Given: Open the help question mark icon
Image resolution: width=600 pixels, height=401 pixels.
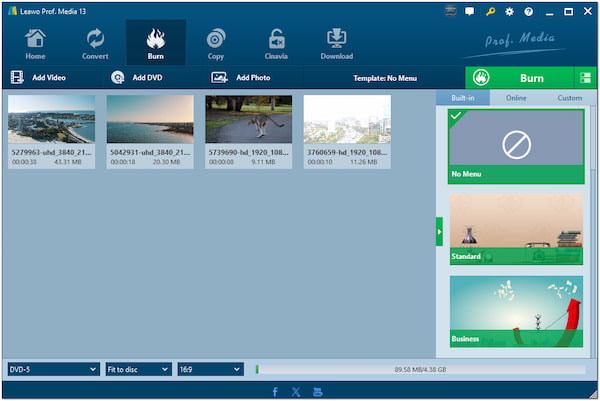Looking at the screenshot, I should [528, 11].
